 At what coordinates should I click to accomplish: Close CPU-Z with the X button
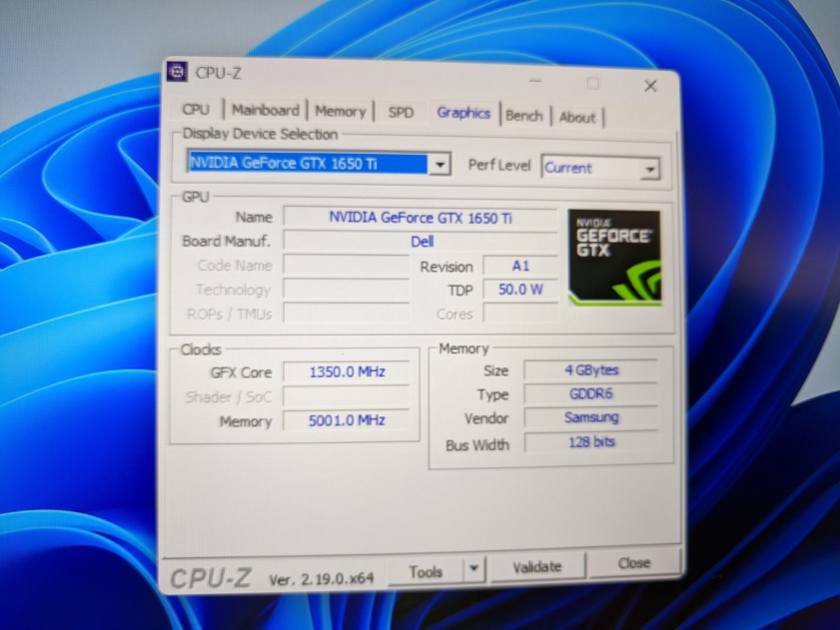(650, 86)
